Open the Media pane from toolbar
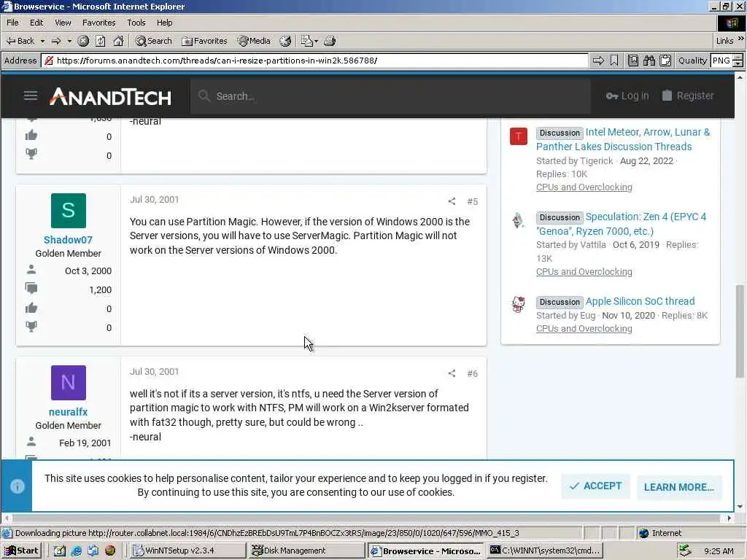747x560 pixels. pyautogui.click(x=255, y=41)
